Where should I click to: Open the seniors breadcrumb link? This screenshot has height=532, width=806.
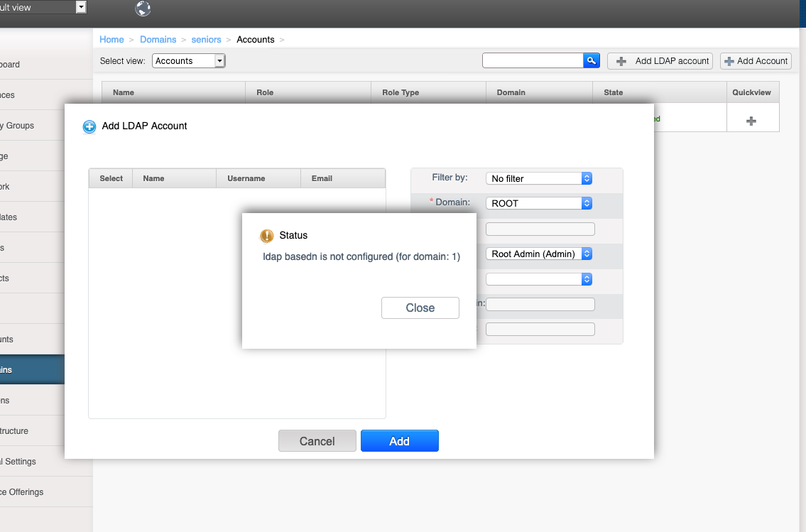(206, 40)
